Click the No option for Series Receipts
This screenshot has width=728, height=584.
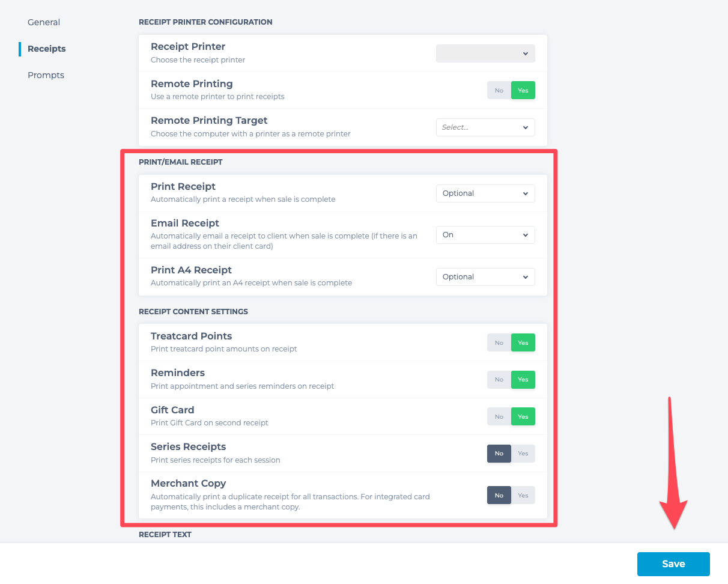click(x=499, y=454)
